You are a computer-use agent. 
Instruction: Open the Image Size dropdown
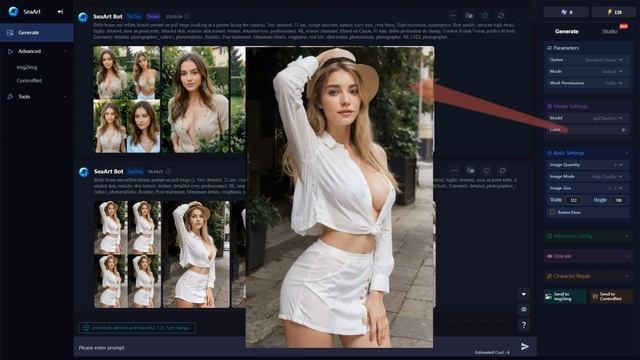point(588,188)
